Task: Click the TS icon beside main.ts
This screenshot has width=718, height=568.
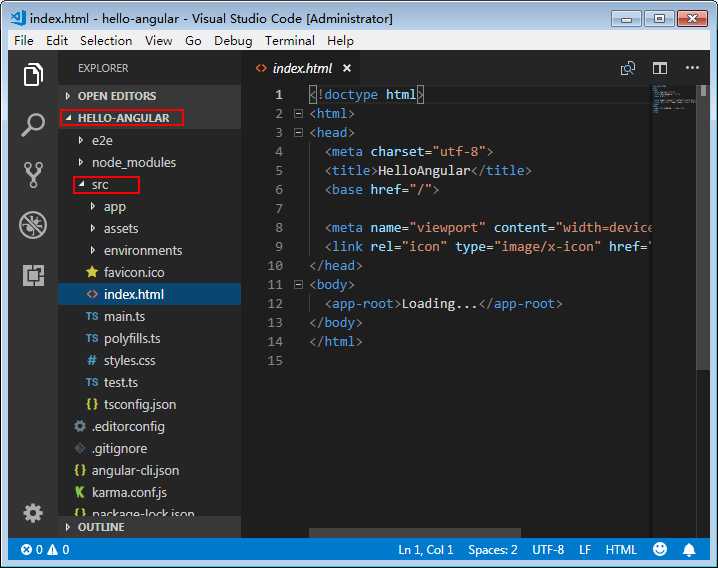Action: (92, 316)
